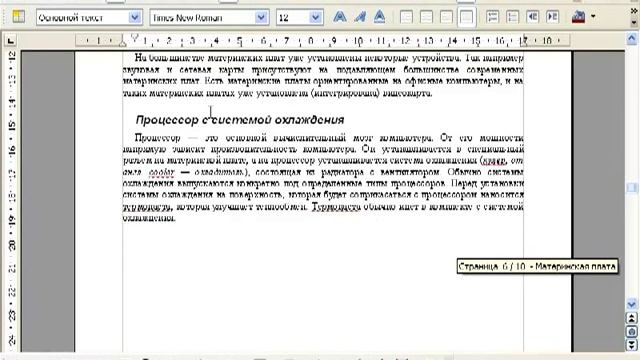Image resolution: width=640 pixels, height=360 pixels.
Task: Open toolbar options menu arrow below the chevron
Action: (634, 23)
